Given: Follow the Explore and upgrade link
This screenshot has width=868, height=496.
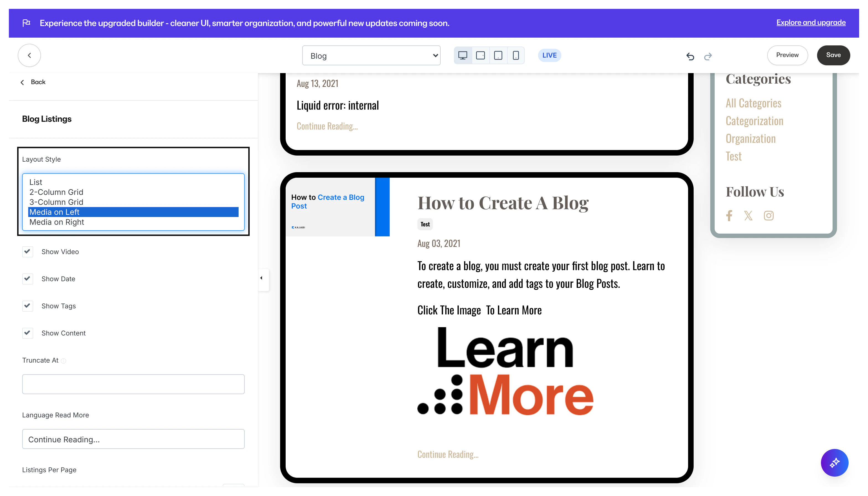Looking at the screenshot, I should click(811, 22).
